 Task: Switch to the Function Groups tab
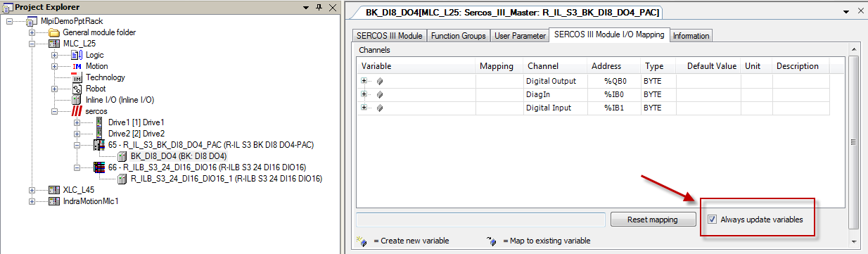(x=458, y=36)
